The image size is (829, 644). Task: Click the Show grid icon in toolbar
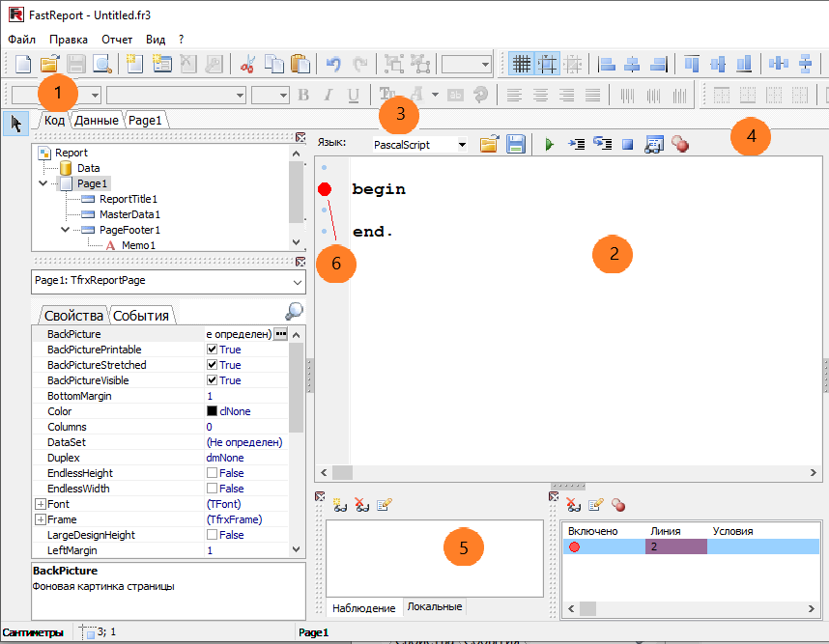coord(522,65)
